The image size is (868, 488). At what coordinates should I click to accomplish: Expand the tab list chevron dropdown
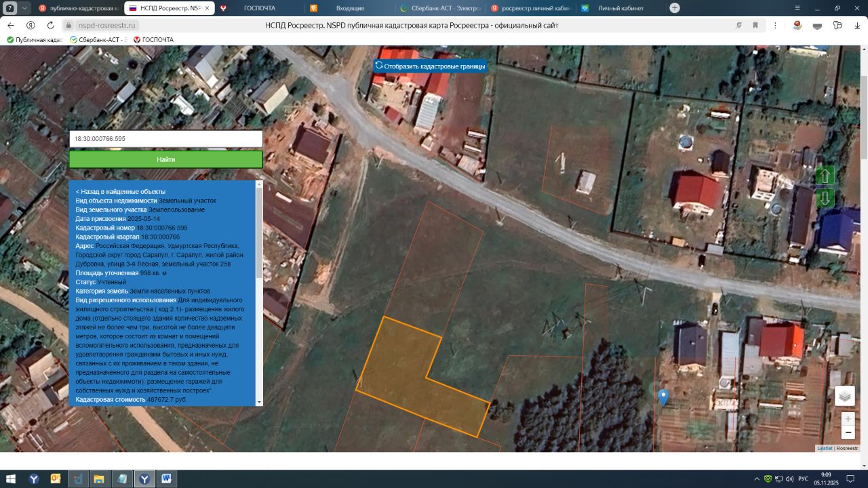tap(25, 8)
